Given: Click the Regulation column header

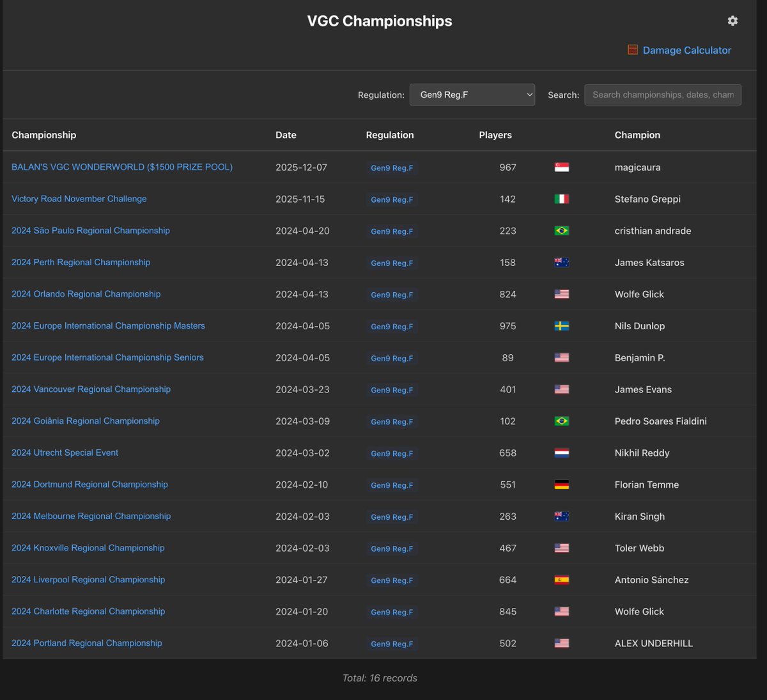Looking at the screenshot, I should point(390,135).
